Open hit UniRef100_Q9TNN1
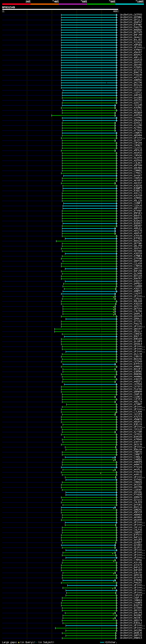The height and width of the screenshot is (644, 146). click(x=131, y=17)
